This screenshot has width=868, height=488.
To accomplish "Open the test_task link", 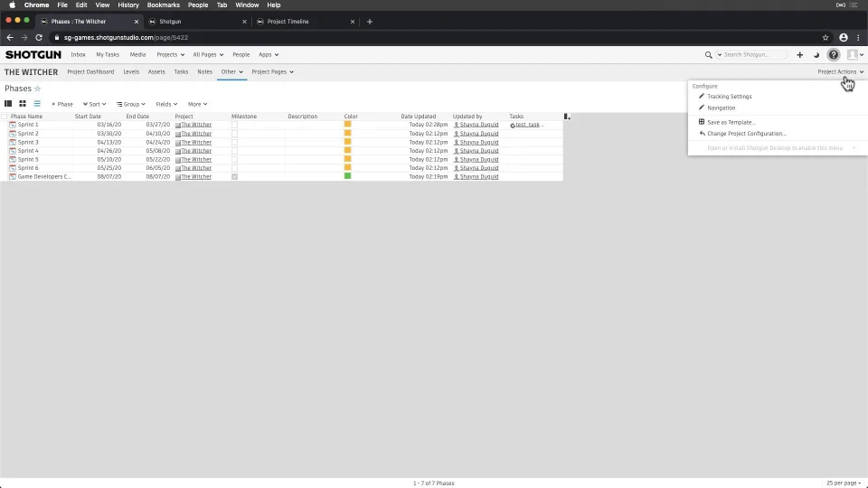I will pos(527,125).
